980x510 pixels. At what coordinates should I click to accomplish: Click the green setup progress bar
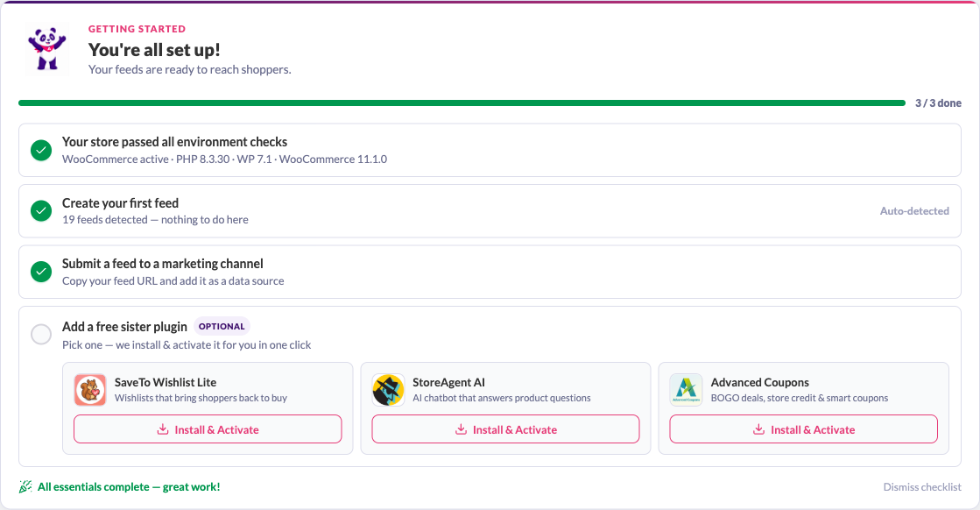pos(462,103)
